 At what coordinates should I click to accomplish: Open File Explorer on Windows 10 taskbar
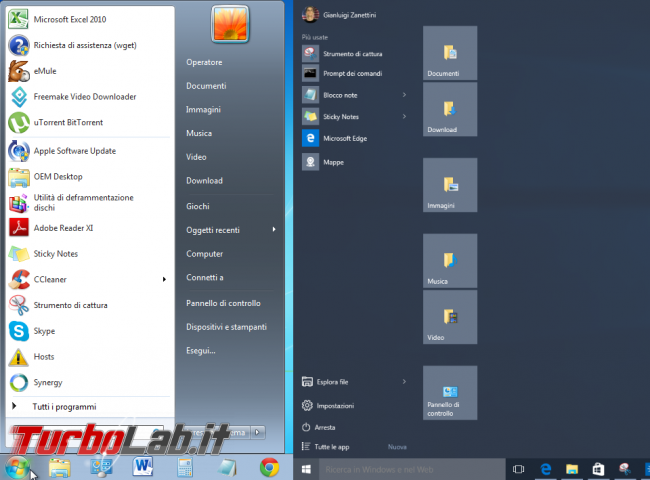572,469
